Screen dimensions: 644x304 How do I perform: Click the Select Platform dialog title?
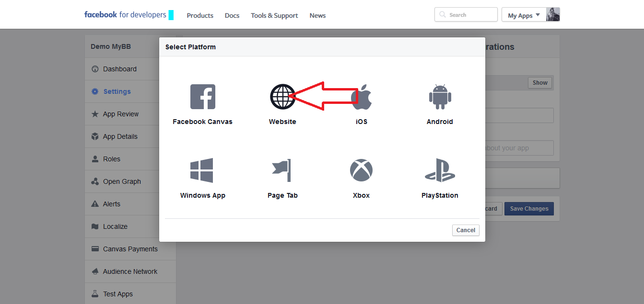[190, 47]
